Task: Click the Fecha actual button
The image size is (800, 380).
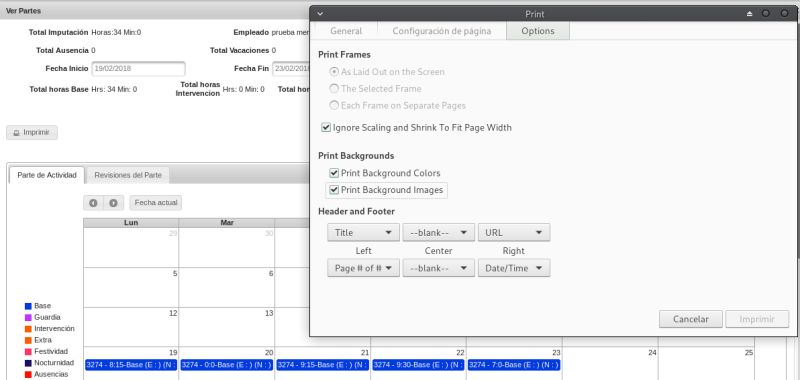Action: coord(156,203)
